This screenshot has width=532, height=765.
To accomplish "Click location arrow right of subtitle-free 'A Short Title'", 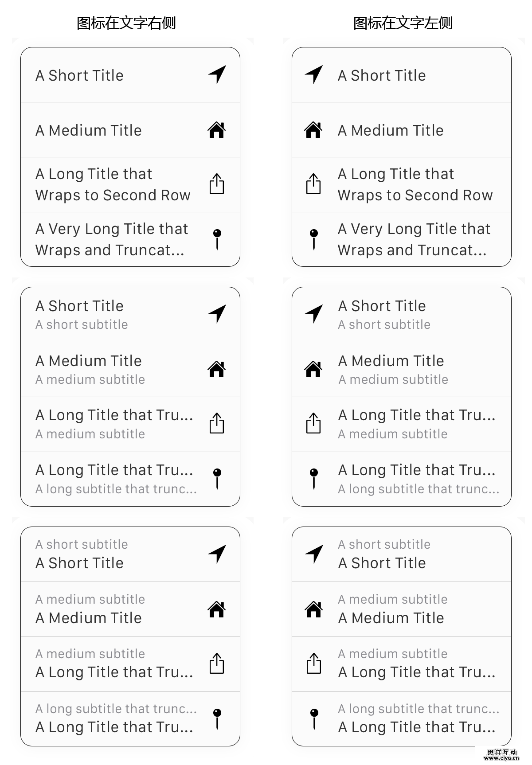I will [x=217, y=74].
